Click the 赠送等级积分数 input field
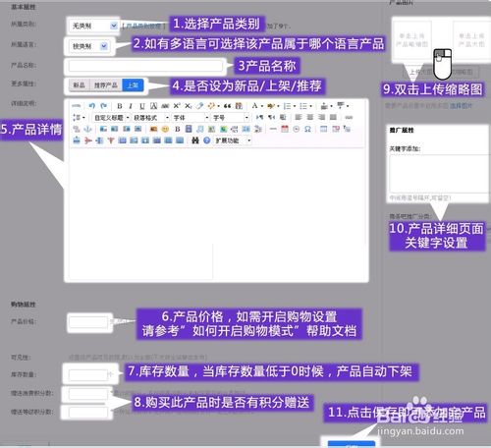The image size is (491, 448). (88, 413)
